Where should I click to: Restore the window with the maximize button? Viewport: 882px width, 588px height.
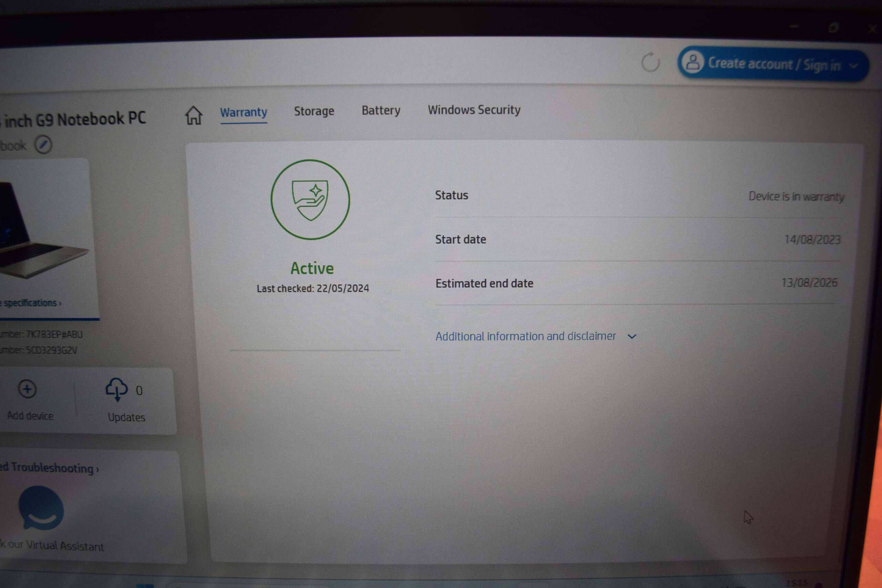(x=833, y=27)
